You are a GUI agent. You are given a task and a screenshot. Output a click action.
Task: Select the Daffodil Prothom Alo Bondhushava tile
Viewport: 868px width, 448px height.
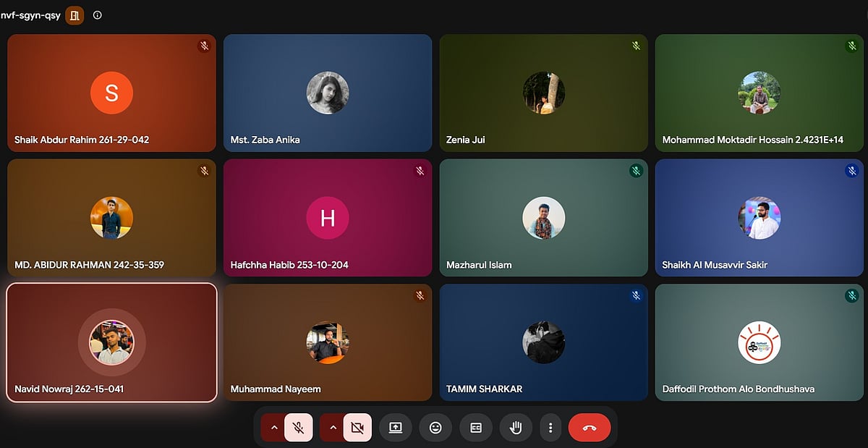(x=760, y=342)
